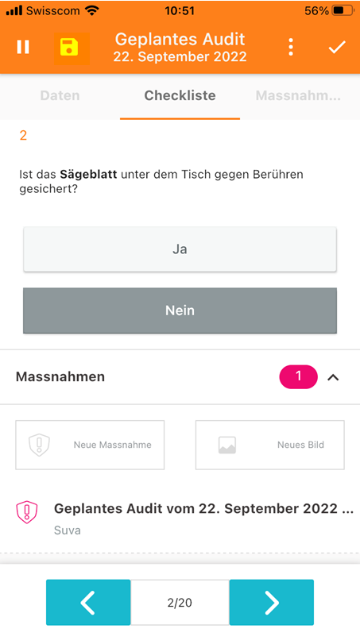The height and width of the screenshot is (644, 360).
Task: Tap the pink Massnahmen count badge
Action: [298, 376]
